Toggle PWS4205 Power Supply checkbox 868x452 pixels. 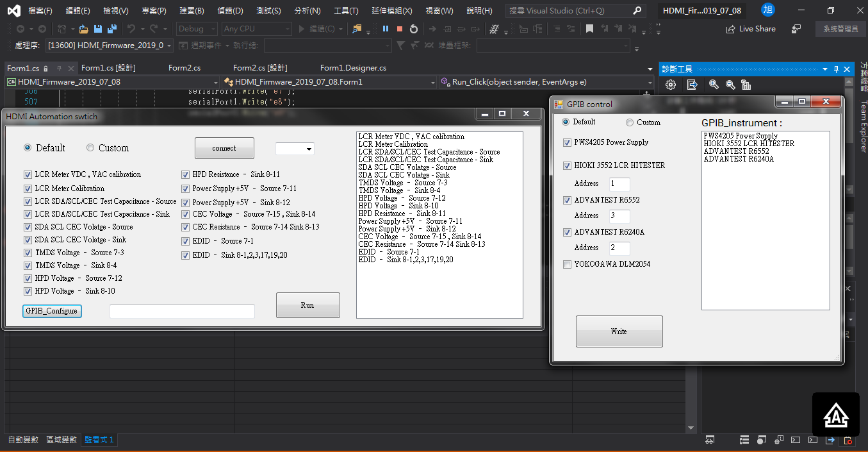pyautogui.click(x=567, y=142)
